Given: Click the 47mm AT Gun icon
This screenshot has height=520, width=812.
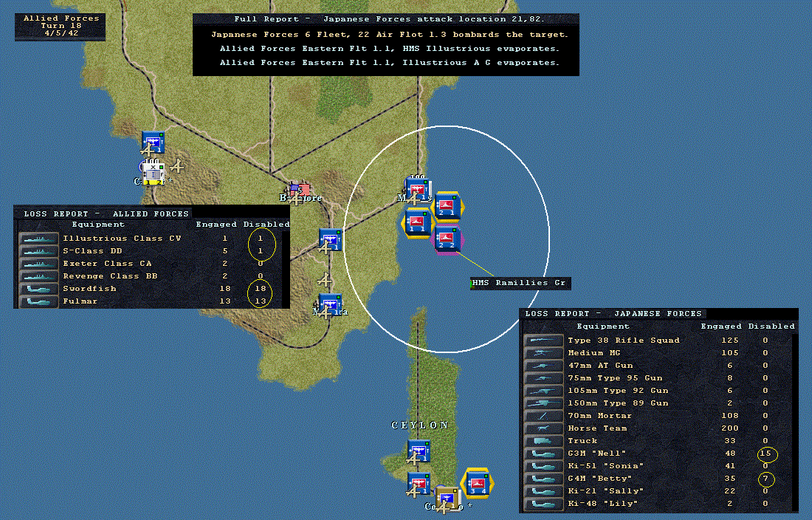Looking at the screenshot, I should (544, 366).
